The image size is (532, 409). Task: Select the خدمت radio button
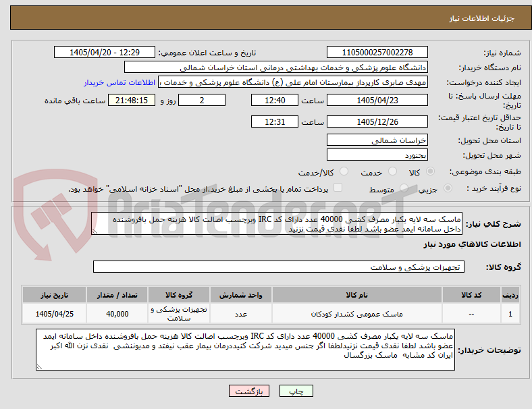point(392,171)
